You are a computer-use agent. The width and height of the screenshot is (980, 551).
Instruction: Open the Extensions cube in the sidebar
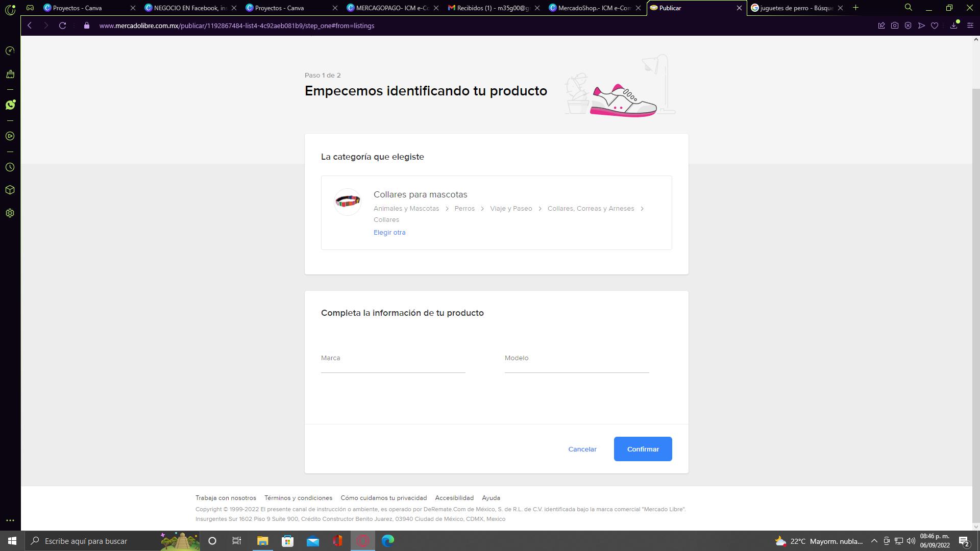[x=10, y=190]
